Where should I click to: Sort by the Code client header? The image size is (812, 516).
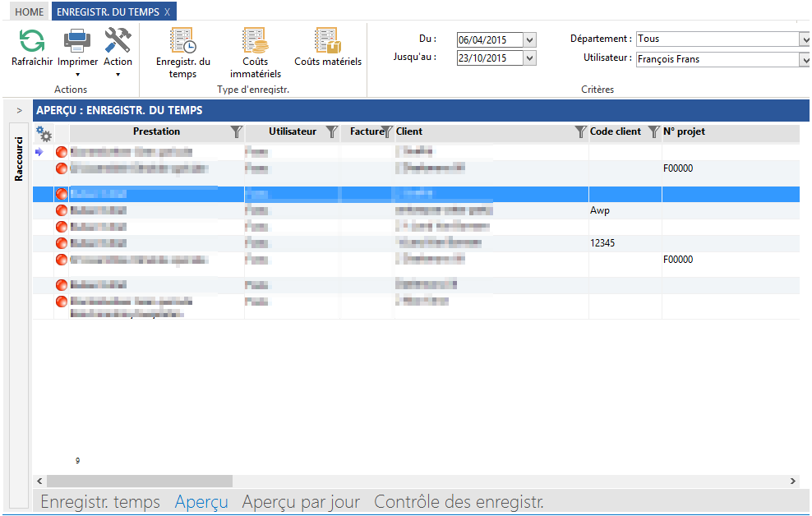click(x=616, y=131)
